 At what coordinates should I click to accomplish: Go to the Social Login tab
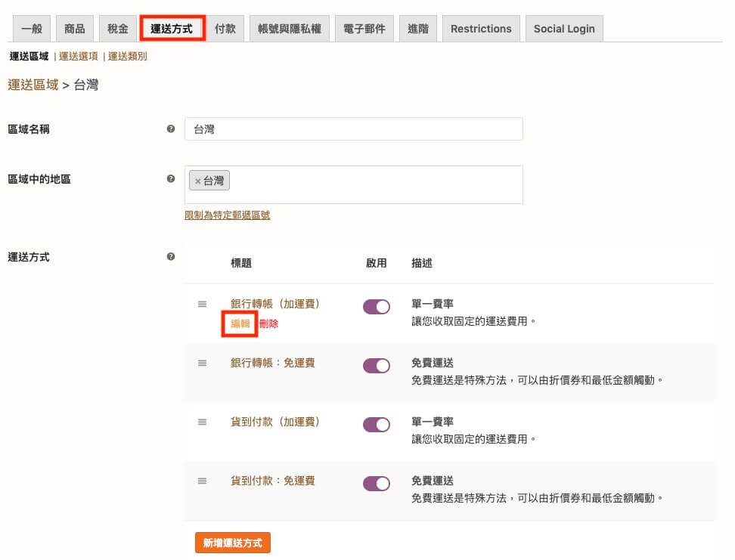tap(563, 29)
